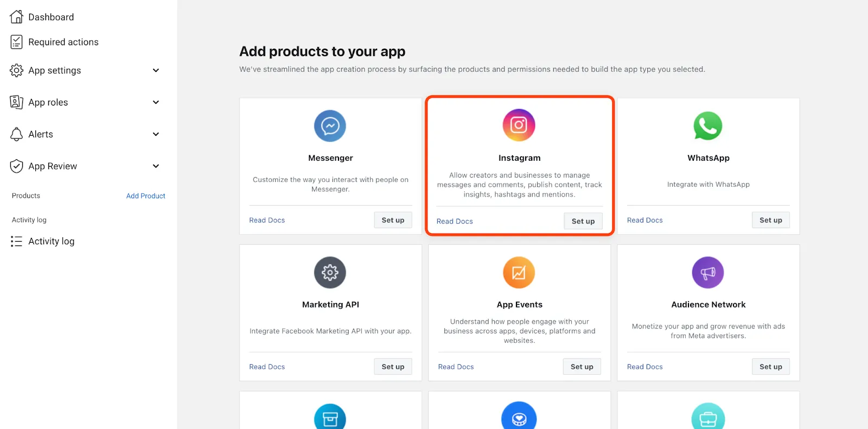Viewport: 868px width, 429px height.
Task: Open the Activity log menu item with list icon
Action: point(52,241)
